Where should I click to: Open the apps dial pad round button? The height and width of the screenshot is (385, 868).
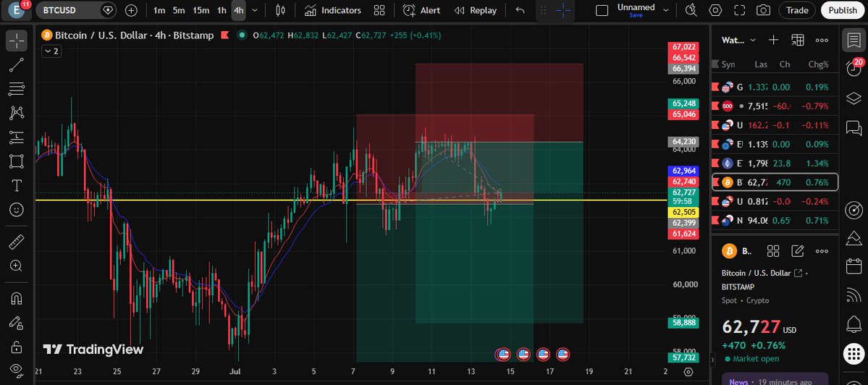pyautogui.click(x=854, y=353)
